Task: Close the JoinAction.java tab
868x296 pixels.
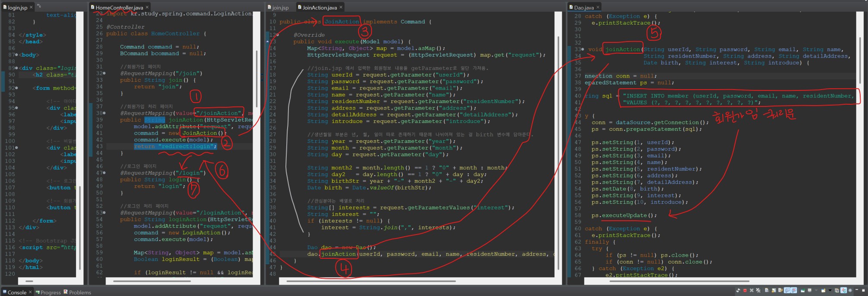Action: point(341,7)
